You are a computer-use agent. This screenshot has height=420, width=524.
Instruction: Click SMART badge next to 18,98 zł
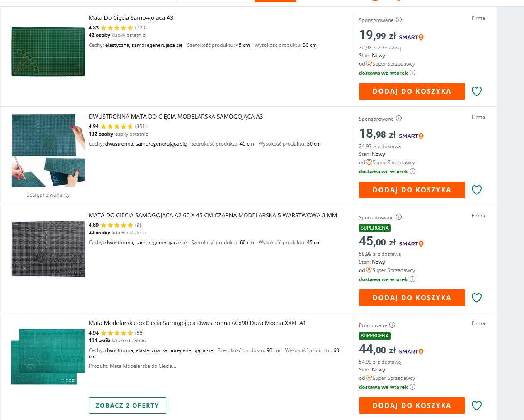411,136
